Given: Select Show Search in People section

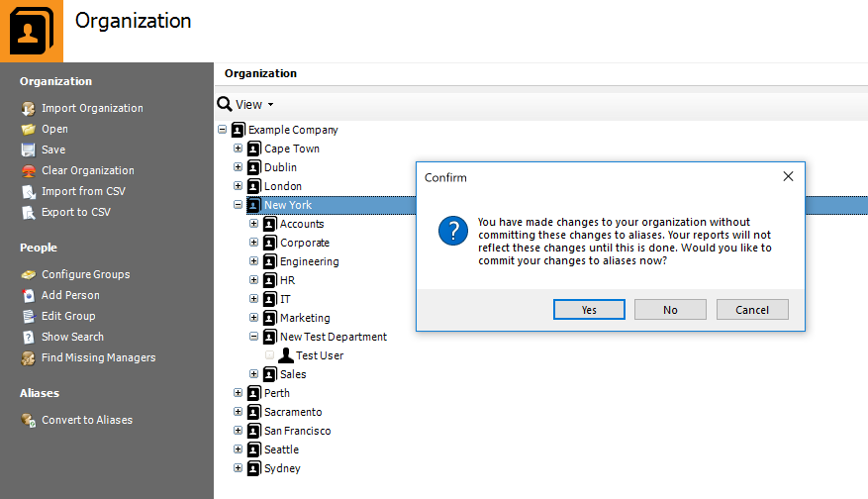Looking at the screenshot, I should [72, 337].
